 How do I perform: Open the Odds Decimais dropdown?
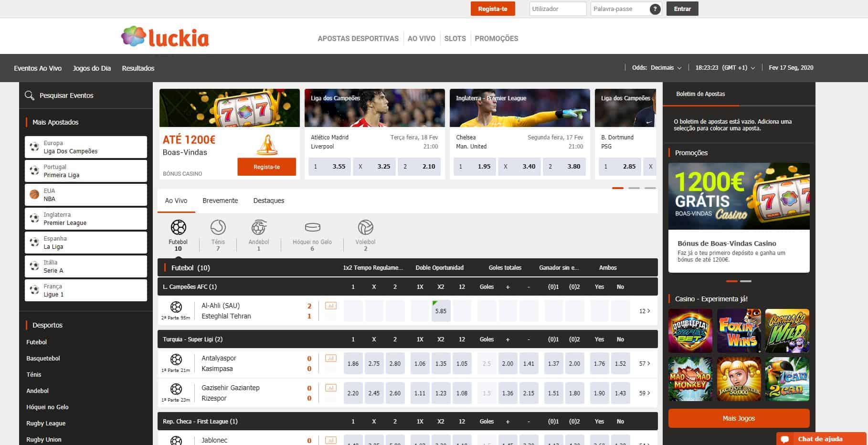656,68
